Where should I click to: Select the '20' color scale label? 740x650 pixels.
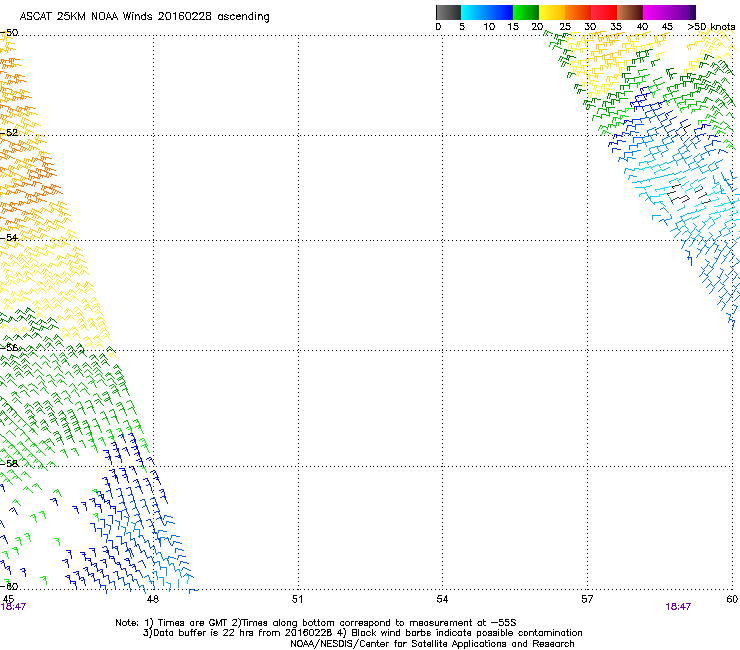tap(537, 27)
